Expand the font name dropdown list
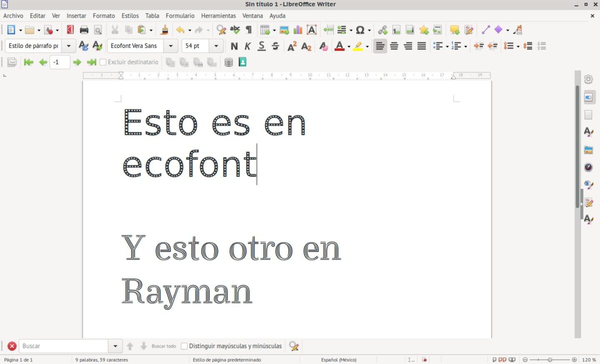 [171, 46]
